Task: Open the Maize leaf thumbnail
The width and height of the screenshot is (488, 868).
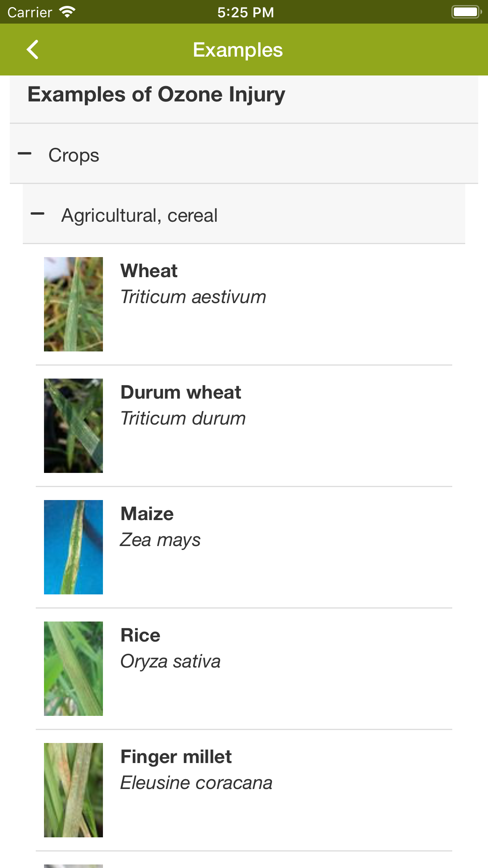Action: tap(73, 547)
